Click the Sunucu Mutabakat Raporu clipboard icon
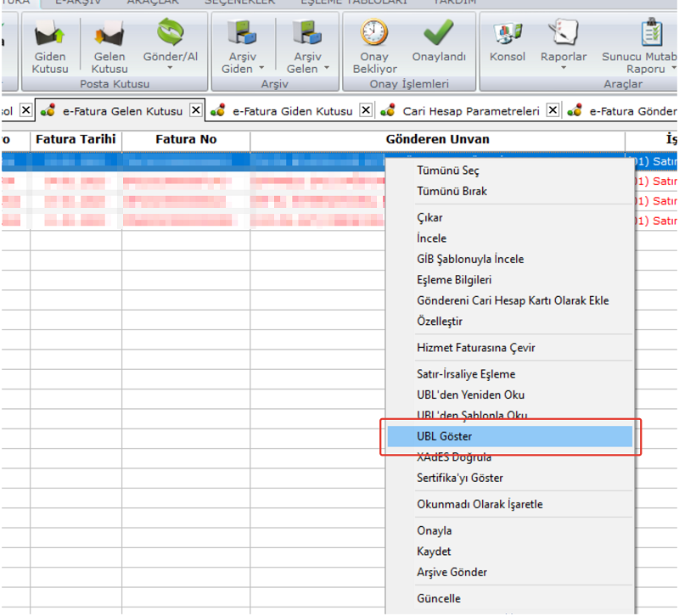Screen dimensions: 679x616 click(652, 31)
